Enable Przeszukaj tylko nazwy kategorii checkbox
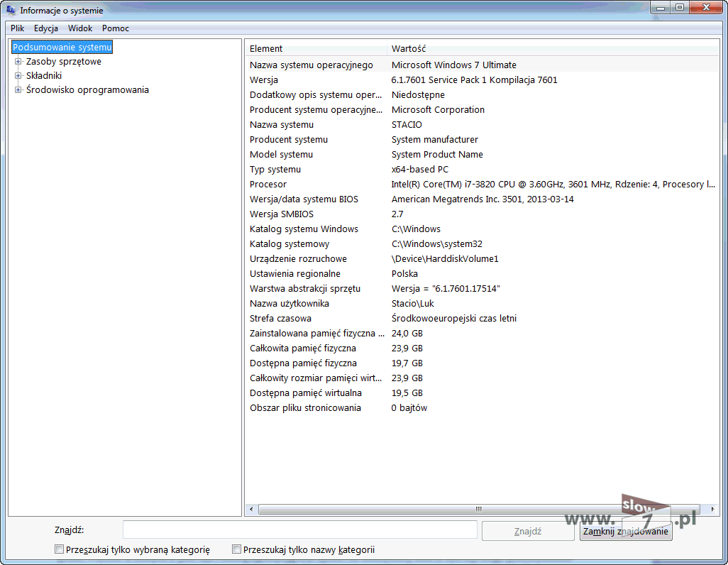 237,549
